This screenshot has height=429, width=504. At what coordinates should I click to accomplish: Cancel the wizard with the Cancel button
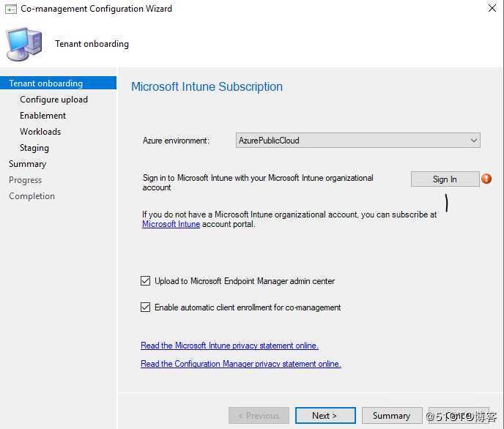[x=459, y=416]
